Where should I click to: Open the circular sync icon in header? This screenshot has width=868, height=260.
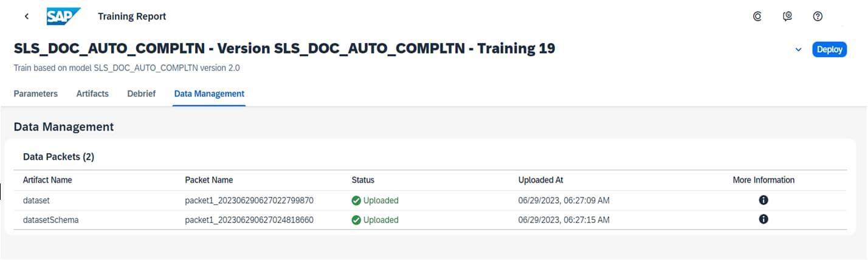(x=757, y=16)
